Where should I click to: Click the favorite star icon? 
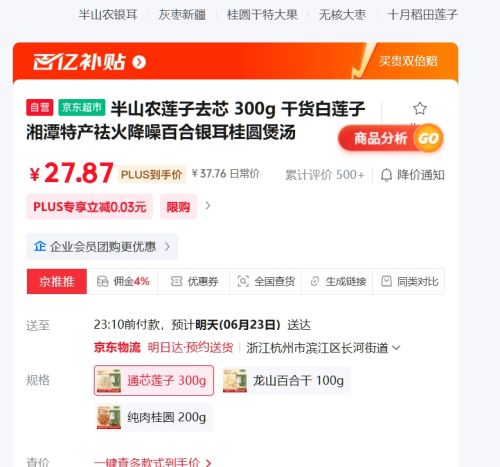pos(420,108)
